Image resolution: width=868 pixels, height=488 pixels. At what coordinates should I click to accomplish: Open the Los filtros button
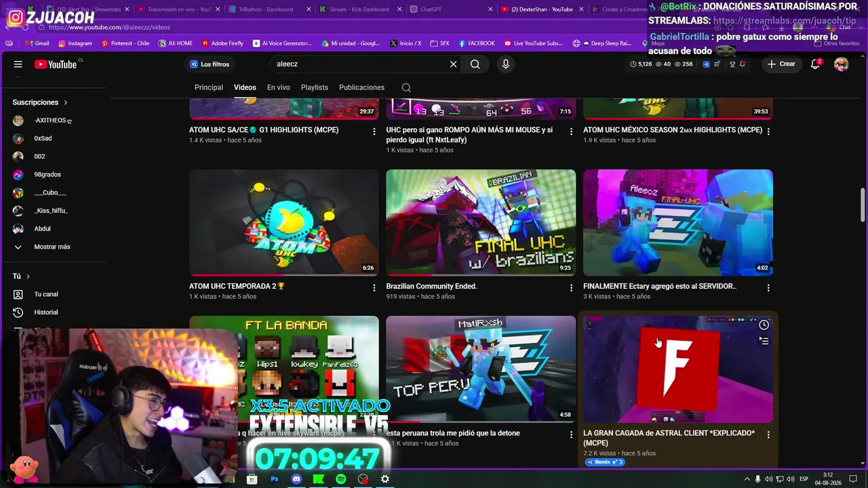(x=210, y=64)
